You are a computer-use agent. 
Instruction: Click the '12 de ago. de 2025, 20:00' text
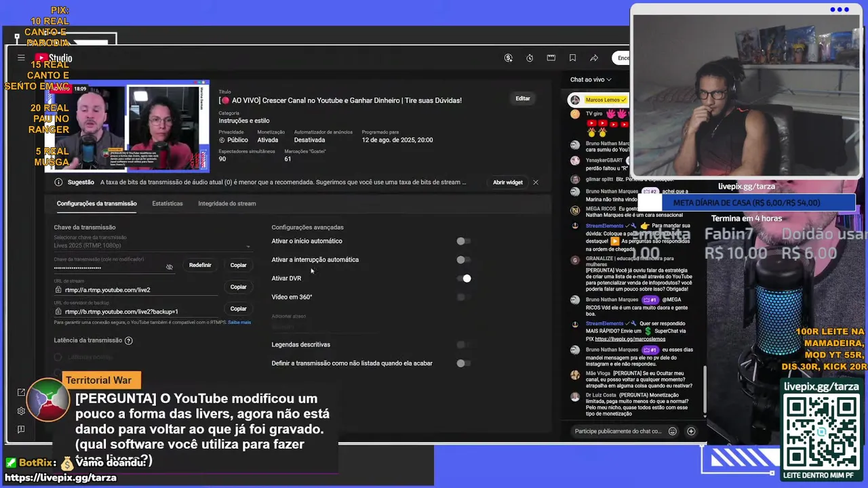397,140
